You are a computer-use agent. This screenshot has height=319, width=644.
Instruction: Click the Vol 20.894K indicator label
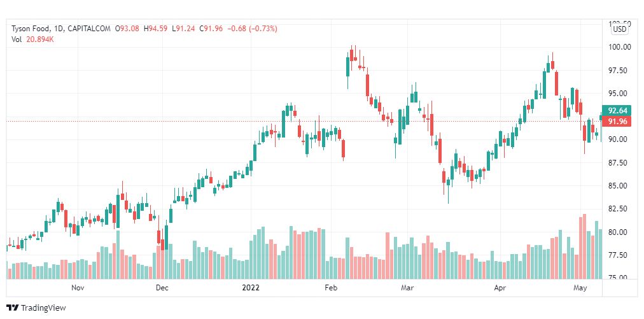[x=32, y=39]
